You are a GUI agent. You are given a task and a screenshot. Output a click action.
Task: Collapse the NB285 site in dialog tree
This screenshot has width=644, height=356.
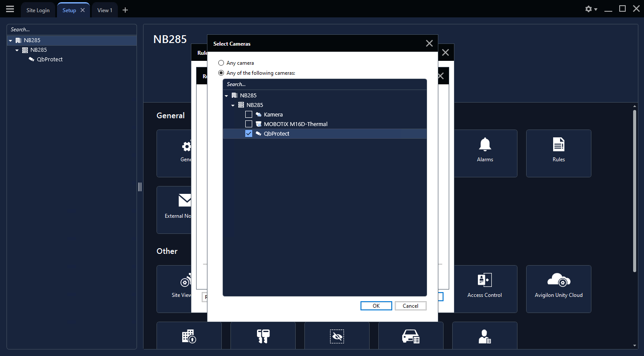click(x=227, y=96)
